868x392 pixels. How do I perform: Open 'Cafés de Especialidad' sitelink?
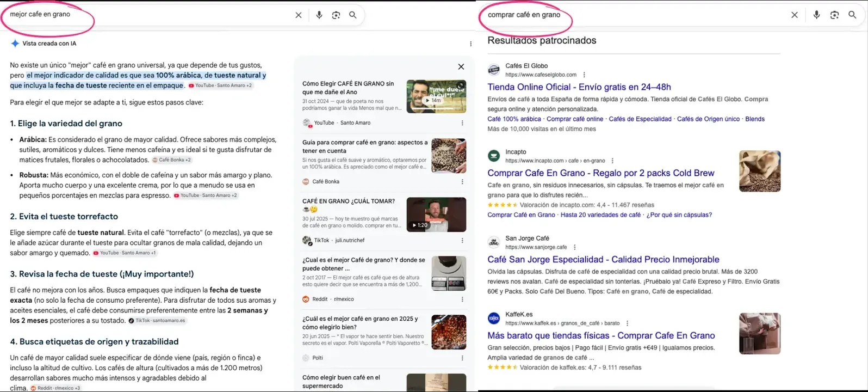click(640, 119)
